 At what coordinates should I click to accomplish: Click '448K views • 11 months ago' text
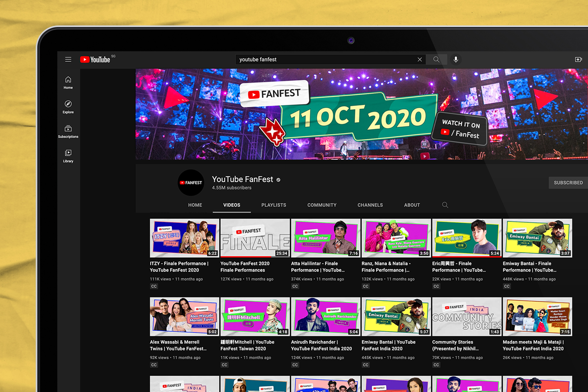tap(529, 279)
